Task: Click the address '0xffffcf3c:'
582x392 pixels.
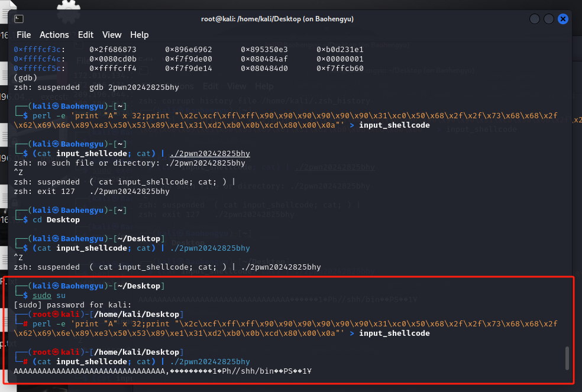Action: [x=40, y=50]
